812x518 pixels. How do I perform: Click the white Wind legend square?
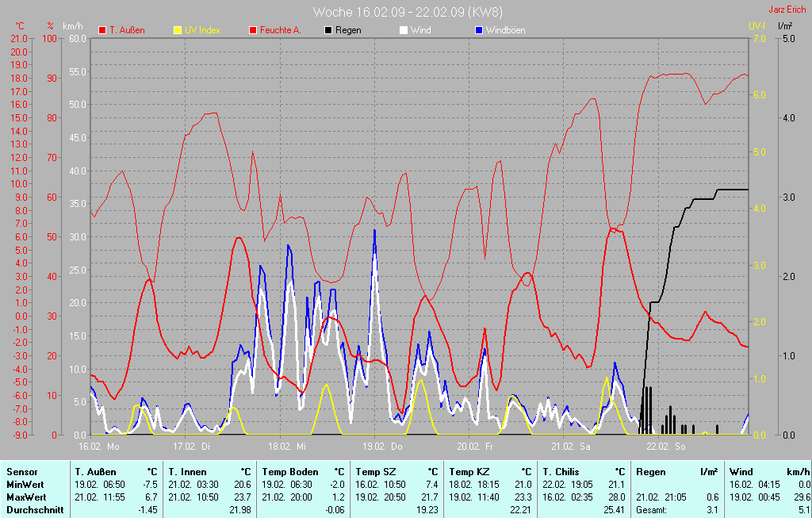click(x=404, y=31)
